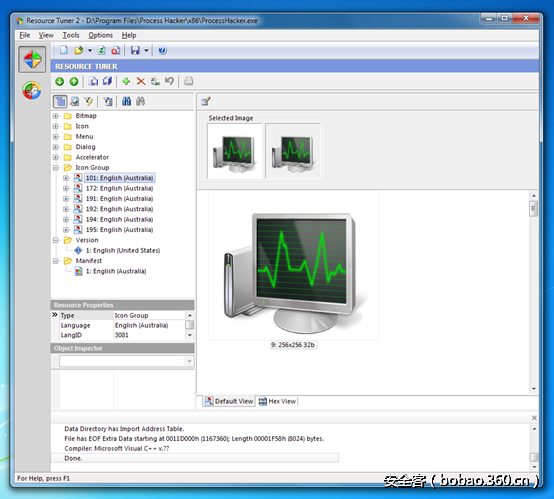Select 192: English (Australia) icon group

pyautogui.click(x=119, y=209)
